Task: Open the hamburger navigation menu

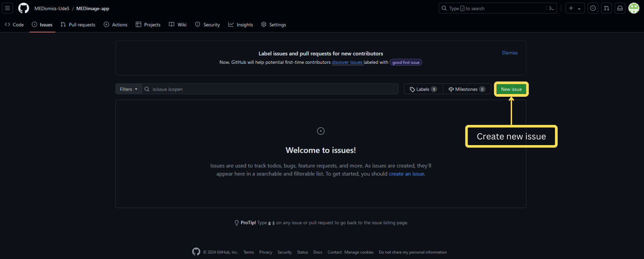Action: [x=7, y=8]
